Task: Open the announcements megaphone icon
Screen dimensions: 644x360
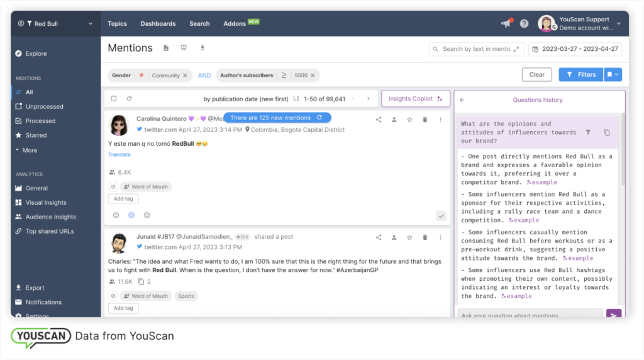Action: (506, 23)
